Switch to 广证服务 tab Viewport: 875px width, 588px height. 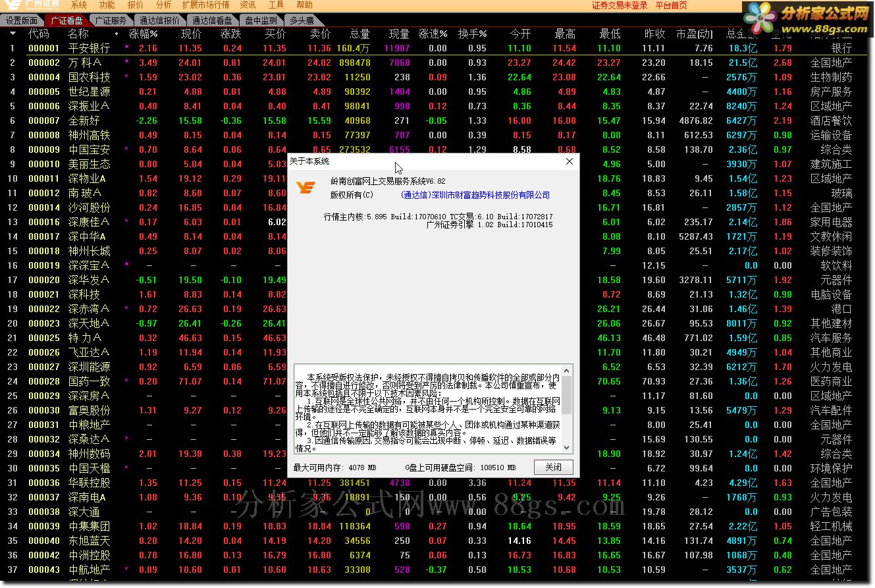click(x=111, y=20)
